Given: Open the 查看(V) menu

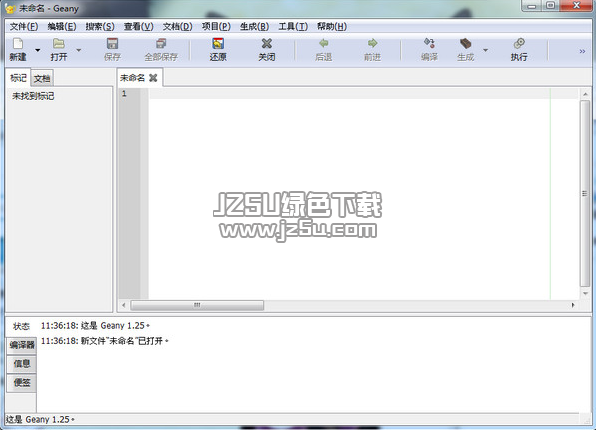Looking at the screenshot, I should pyautogui.click(x=139, y=27).
